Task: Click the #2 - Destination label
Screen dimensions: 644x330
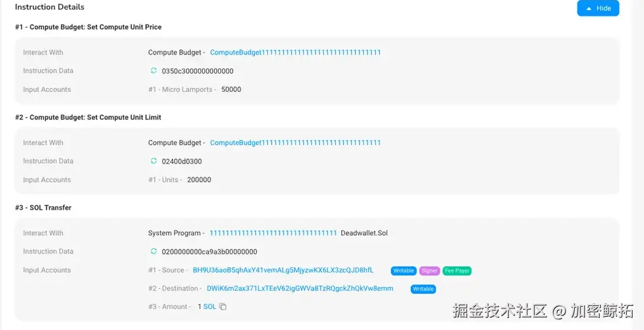Action: (174, 288)
